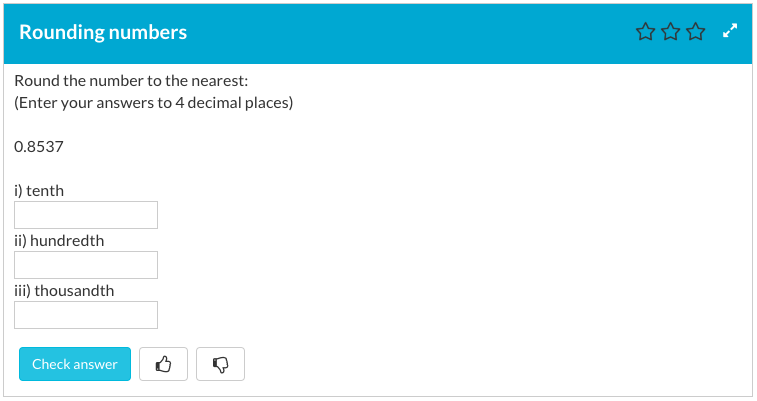Click the "ii) hundredth" label
Viewport: 757px width, 401px height.
pos(59,240)
